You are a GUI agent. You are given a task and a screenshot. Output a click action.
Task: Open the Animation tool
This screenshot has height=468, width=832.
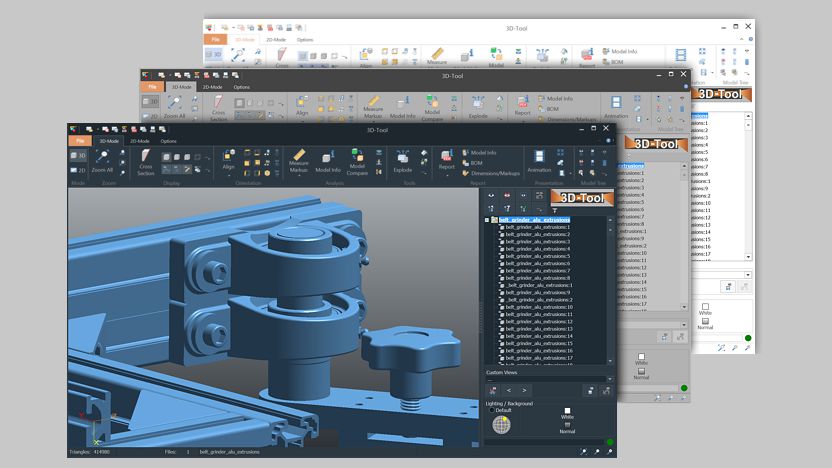(x=539, y=160)
